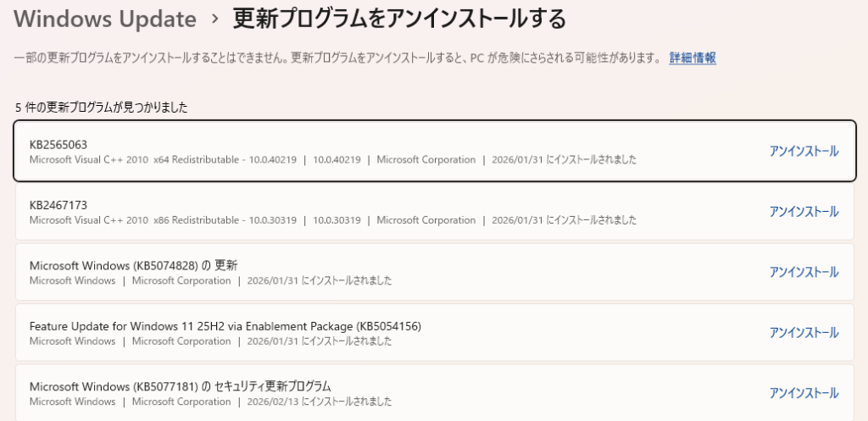Screen dimensions: 868x421
Task: Open the 詳細情報 link
Action: [x=693, y=58]
